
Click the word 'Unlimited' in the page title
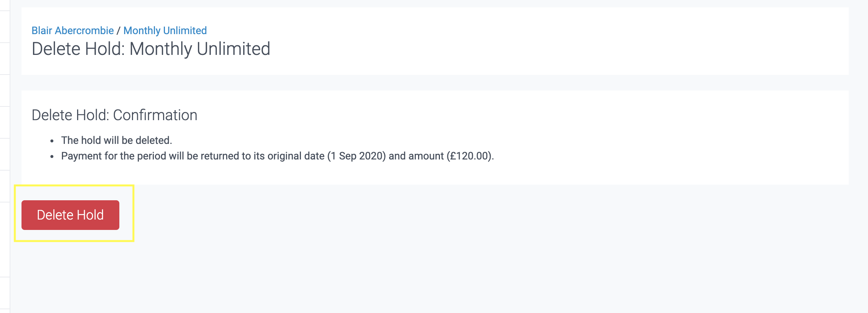233,49
